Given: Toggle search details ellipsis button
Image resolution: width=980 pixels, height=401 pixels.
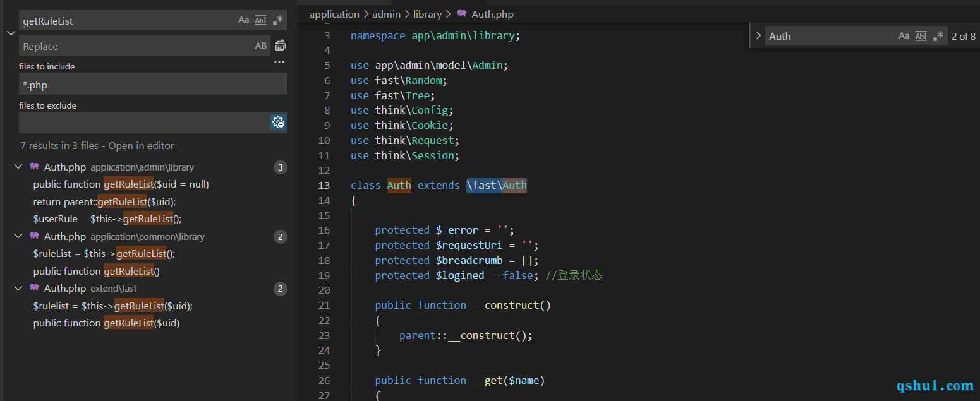Looking at the screenshot, I should [279, 62].
